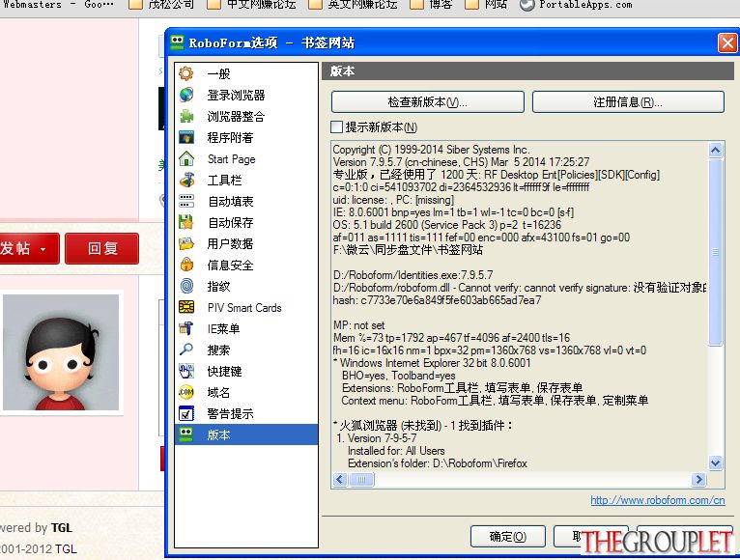
Task: Open the 博客 bookmark folder
Action: [x=431, y=5]
